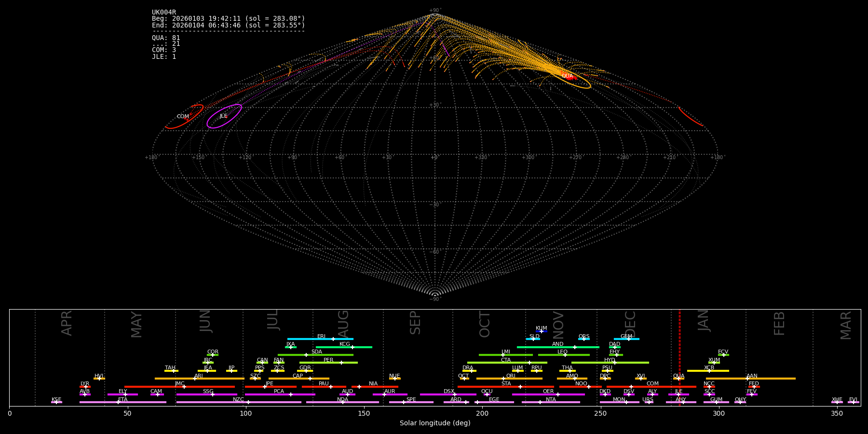Click the red dashed current-date line
Screen dimensions: 868x434
click(x=679, y=357)
